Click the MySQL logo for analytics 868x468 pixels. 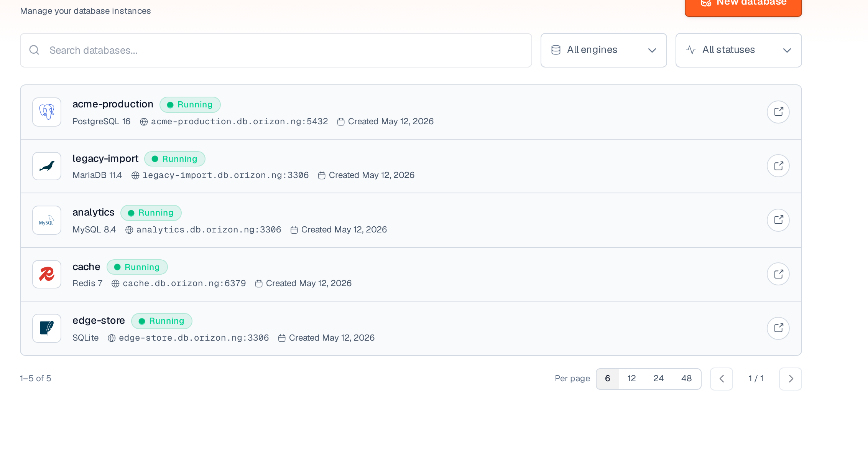[47, 220]
